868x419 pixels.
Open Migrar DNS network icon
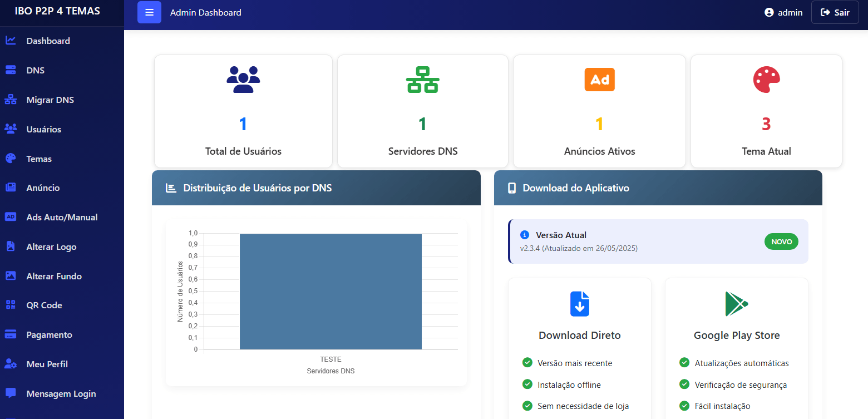point(11,100)
